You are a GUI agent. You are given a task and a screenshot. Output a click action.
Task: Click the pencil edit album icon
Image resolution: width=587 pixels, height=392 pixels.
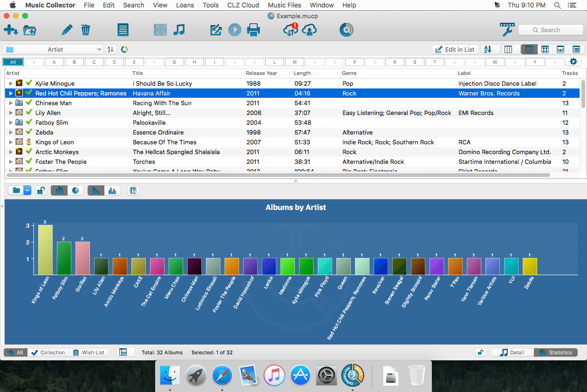click(67, 30)
